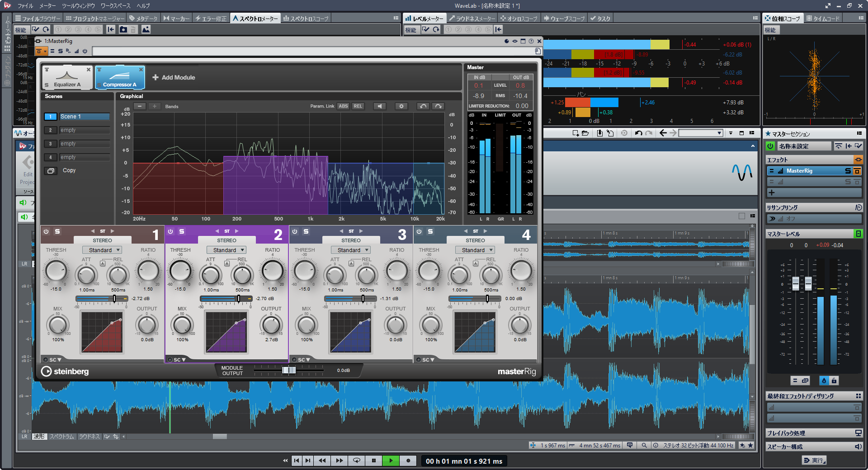Select the Equalizer A module
Screen dimensions: 868x470
tap(67, 77)
